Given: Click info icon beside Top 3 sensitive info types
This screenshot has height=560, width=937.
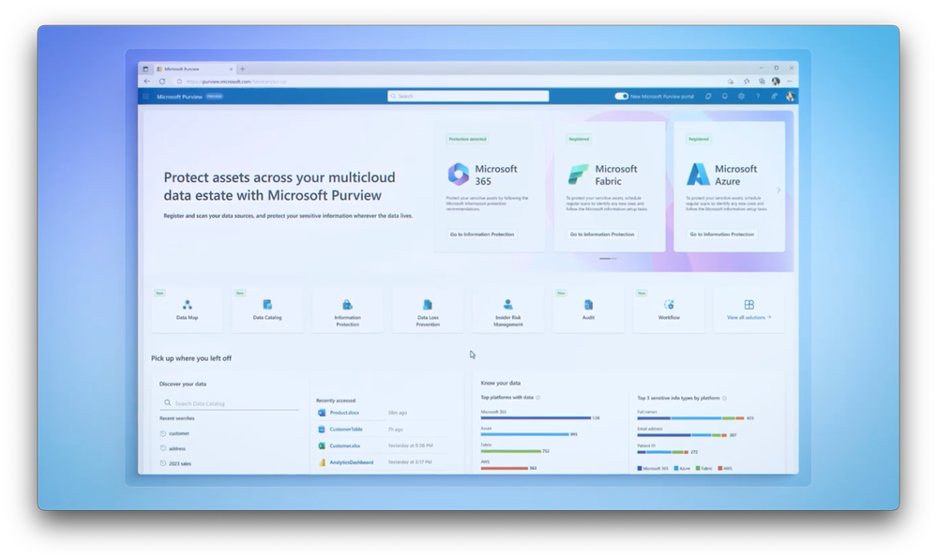Looking at the screenshot, I should pos(724,398).
